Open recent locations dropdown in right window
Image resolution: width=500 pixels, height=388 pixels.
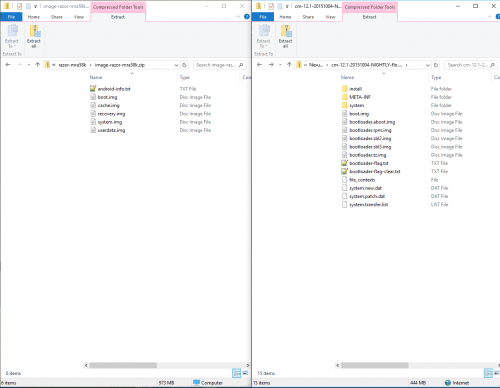(281, 65)
